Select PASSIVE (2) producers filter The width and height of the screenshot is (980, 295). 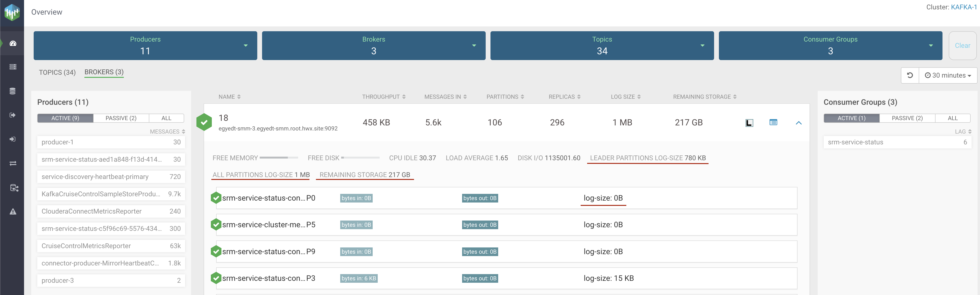coord(121,118)
